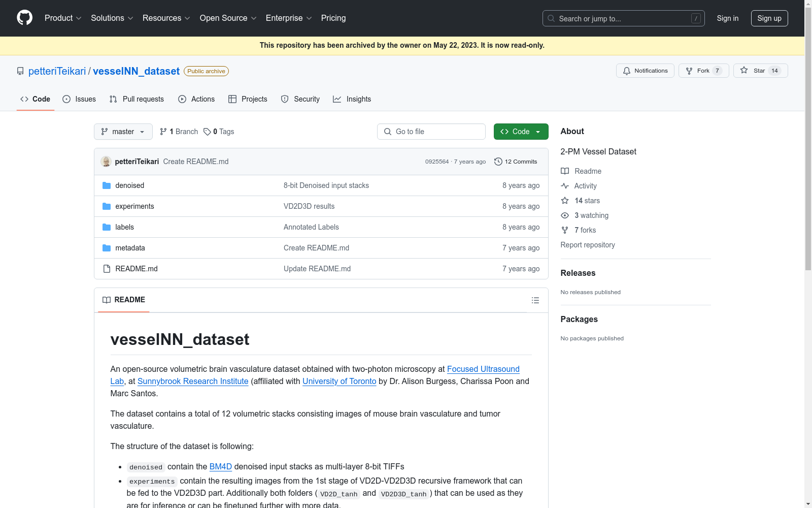Click the labels folder icon
Viewport: 812px width, 508px height.
(107, 227)
